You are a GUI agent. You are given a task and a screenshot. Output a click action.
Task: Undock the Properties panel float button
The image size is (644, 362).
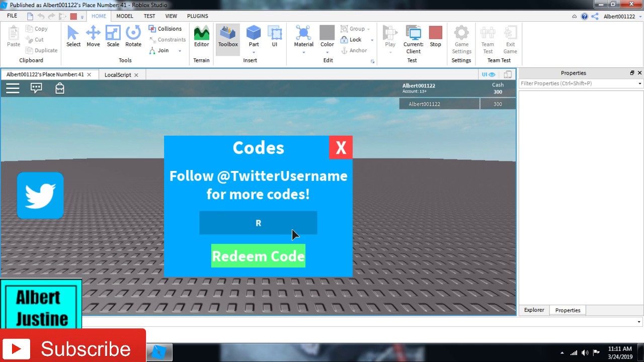(x=632, y=73)
